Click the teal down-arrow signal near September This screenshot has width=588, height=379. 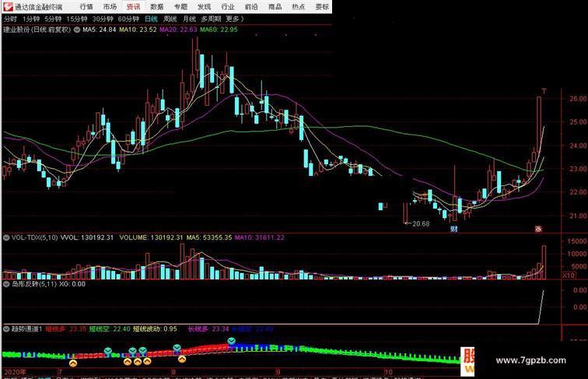(x=232, y=341)
